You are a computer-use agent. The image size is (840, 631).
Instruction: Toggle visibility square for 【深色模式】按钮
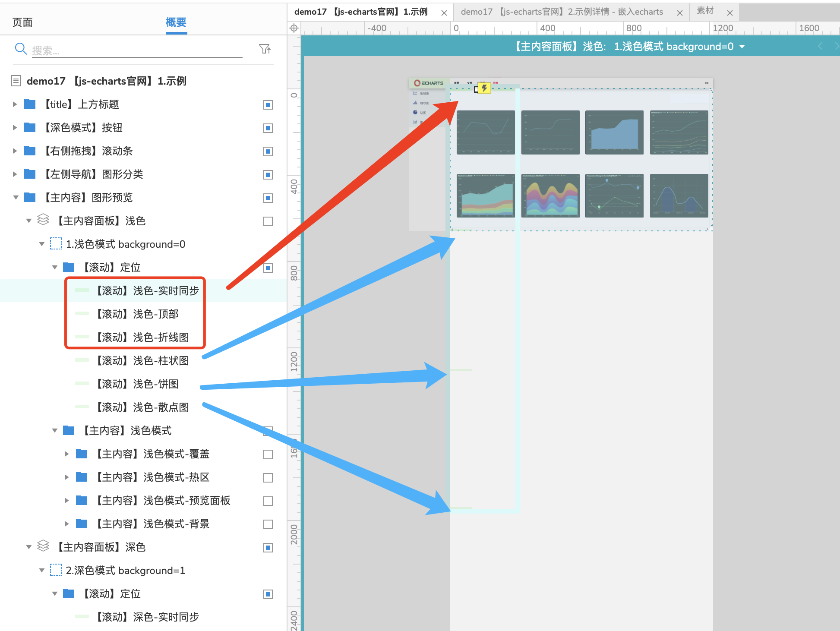coord(268,128)
